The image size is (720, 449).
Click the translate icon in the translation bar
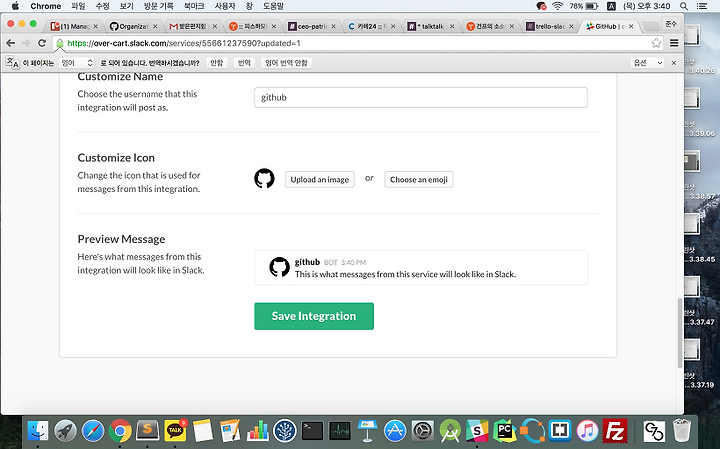click(x=12, y=63)
